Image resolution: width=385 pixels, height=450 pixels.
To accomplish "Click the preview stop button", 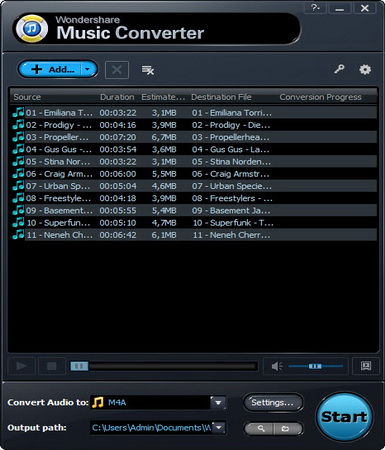I will point(51,366).
